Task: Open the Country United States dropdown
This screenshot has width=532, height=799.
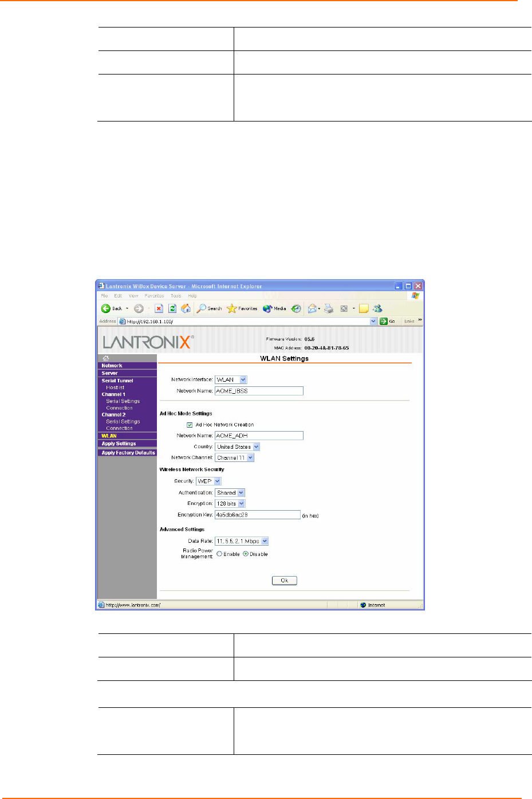Action: coord(238,446)
